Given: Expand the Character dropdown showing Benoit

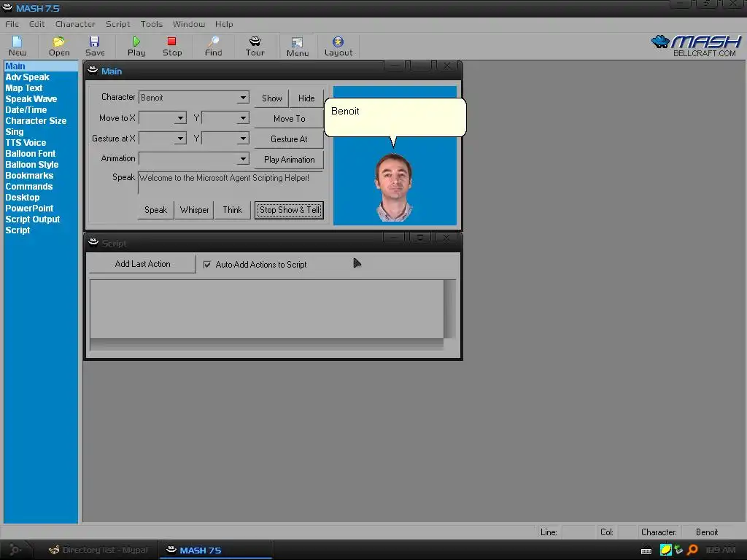Looking at the screenshot, I should [243, 98].
